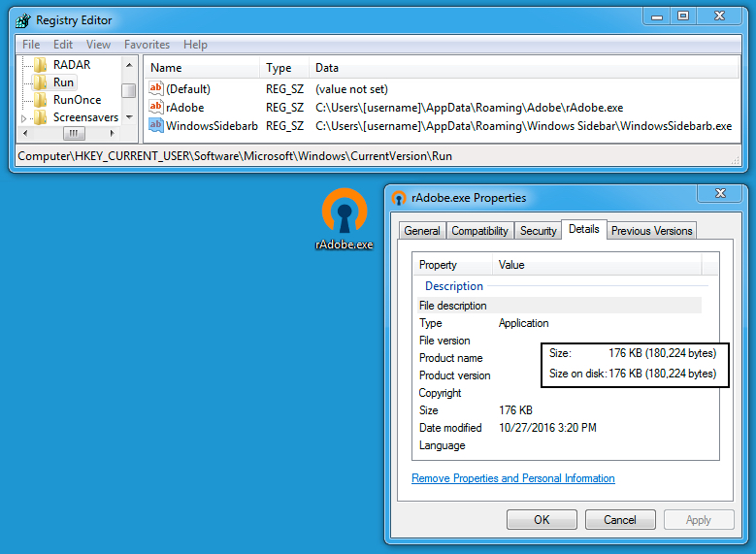Viewport: 756px width, 554px height.
Task: Select the RunOnce key in tree
Action: 77,100
